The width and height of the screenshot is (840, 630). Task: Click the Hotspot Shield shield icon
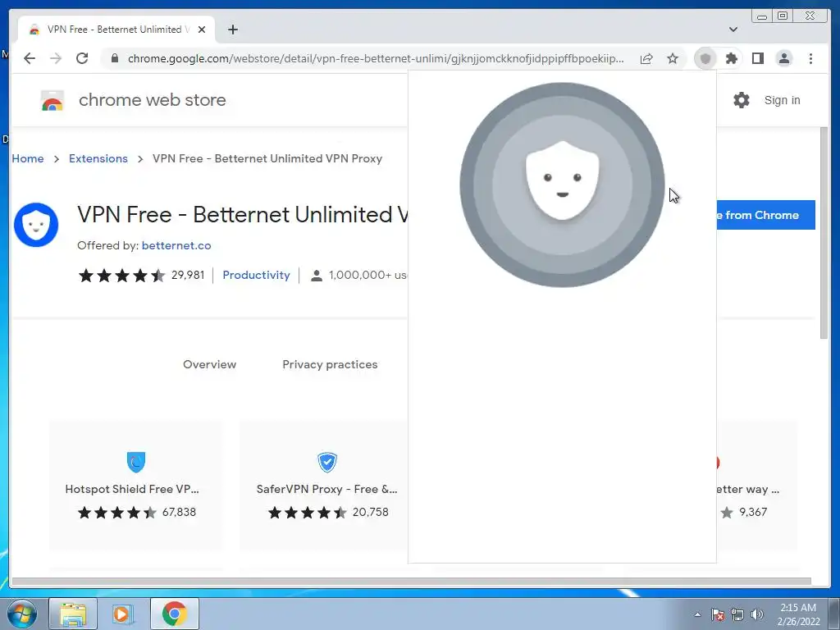[136, 462]
